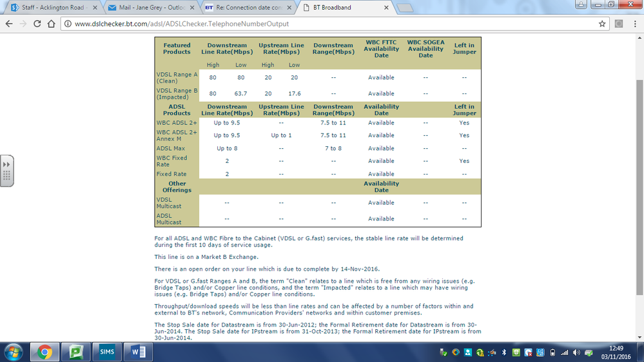This screenshot has width=644, height=362.
Task: Click the Market B Exchange sentence
Action: click(206, 257)
